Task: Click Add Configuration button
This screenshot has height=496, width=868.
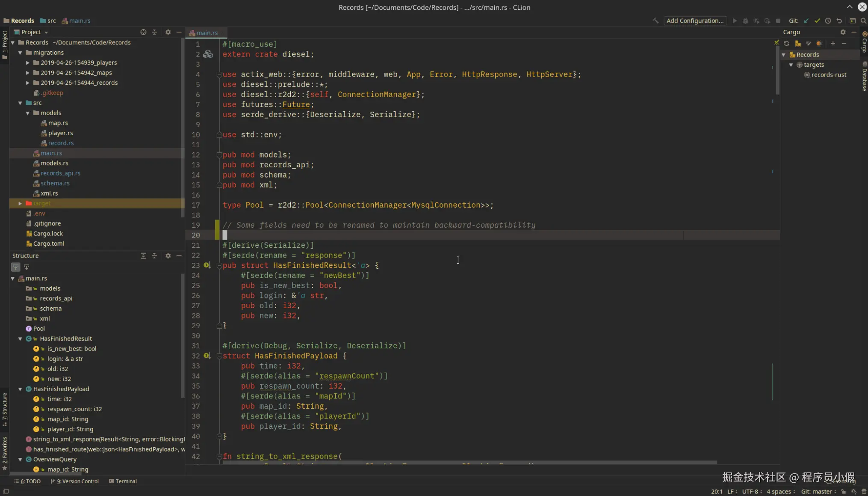Action: click(695, 21)
